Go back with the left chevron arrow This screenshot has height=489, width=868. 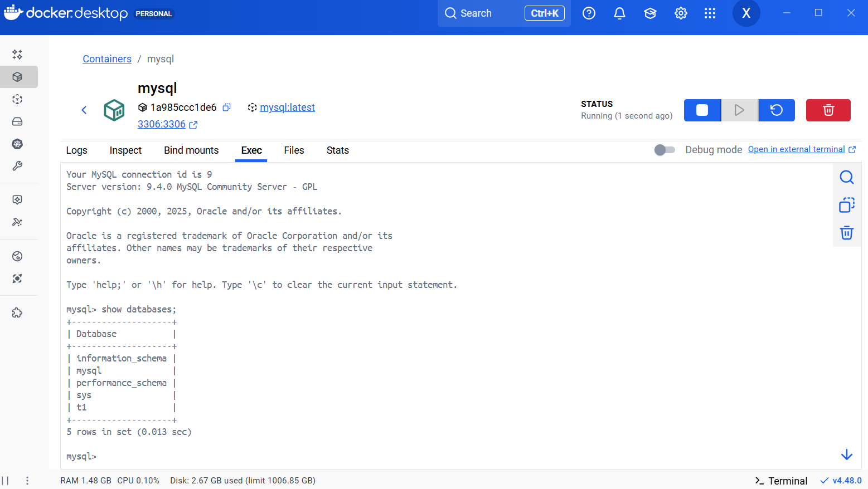(x=84, y=110)
